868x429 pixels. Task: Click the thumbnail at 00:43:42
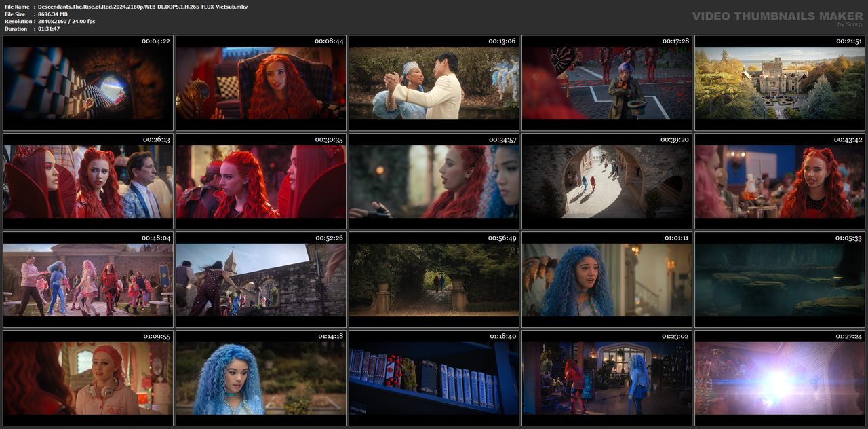[x=780, y=181]
